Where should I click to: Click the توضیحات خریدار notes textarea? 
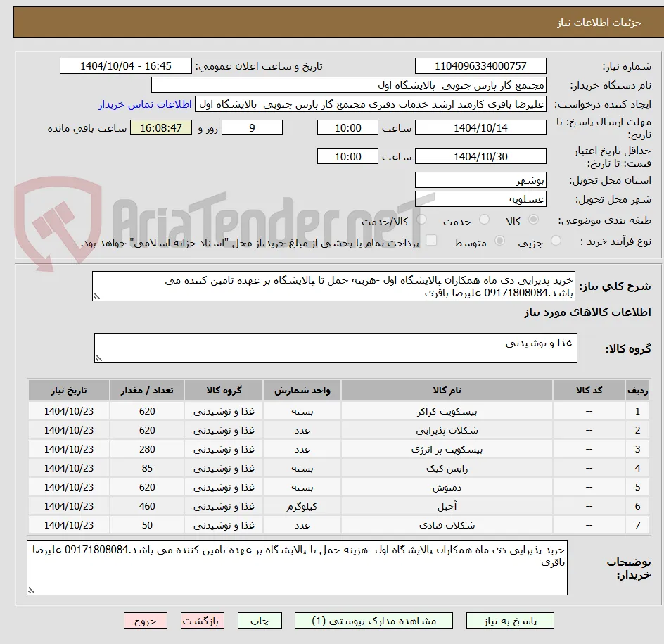(297, 567)
